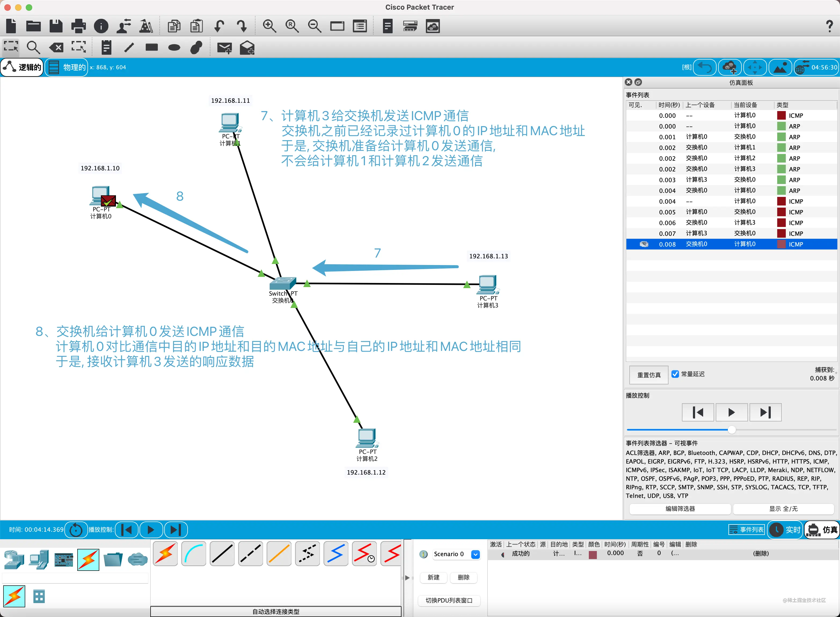Click the Paste icon in the toolbar
The height and width of the screenshot is (617, 840).
click(196, 26)
